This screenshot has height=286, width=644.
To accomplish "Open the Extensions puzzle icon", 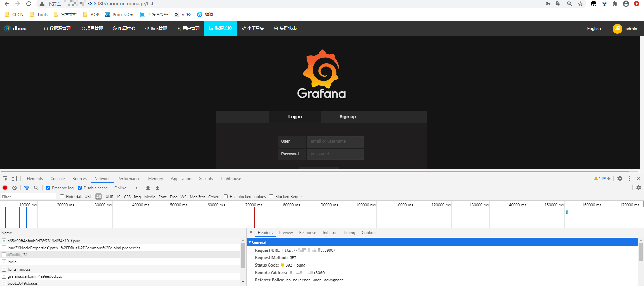I will click(615, 4).
